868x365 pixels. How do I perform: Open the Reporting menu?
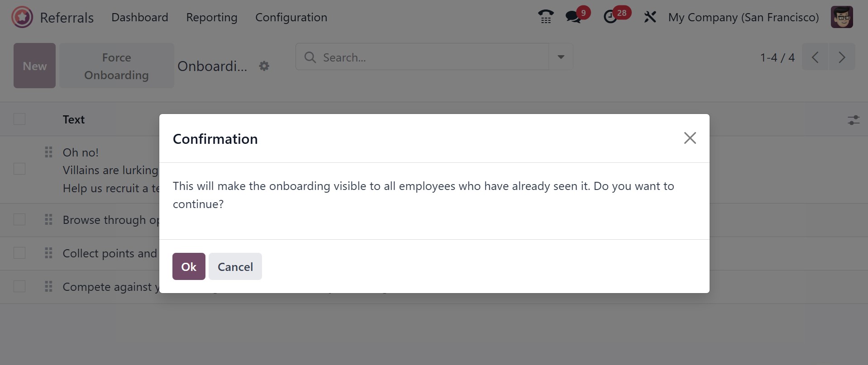coord(211,17)
